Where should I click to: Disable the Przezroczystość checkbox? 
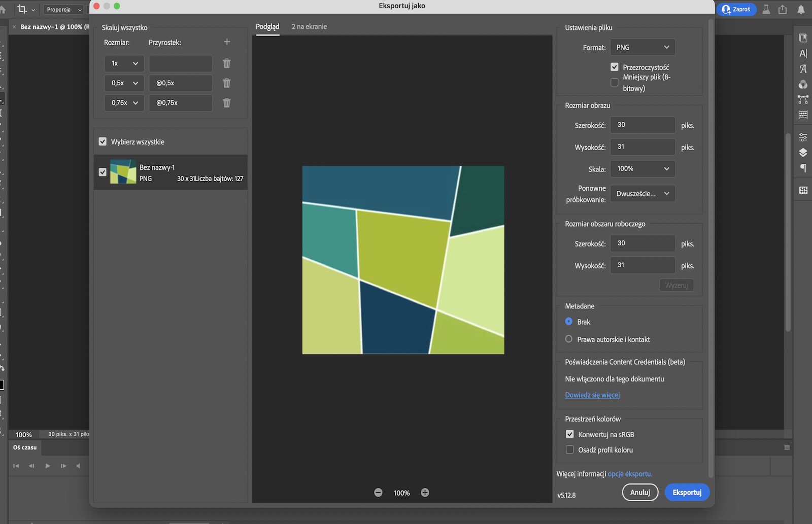pos(615,67)
